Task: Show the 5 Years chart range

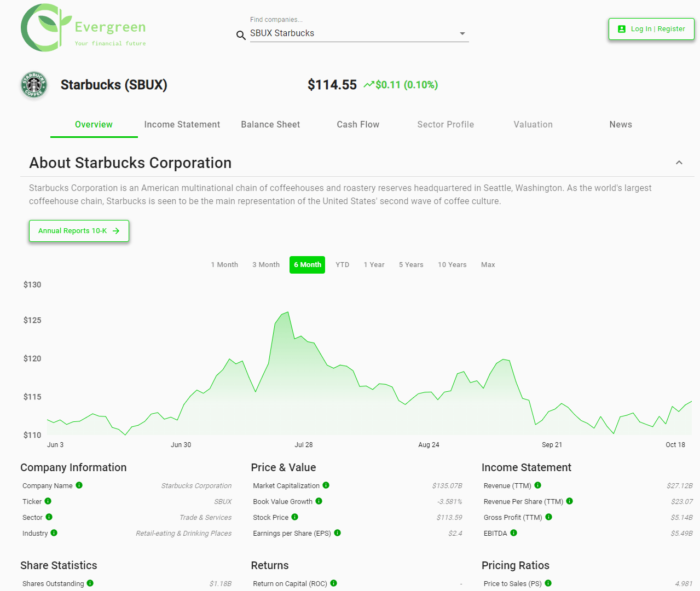Action: [411, 265]
